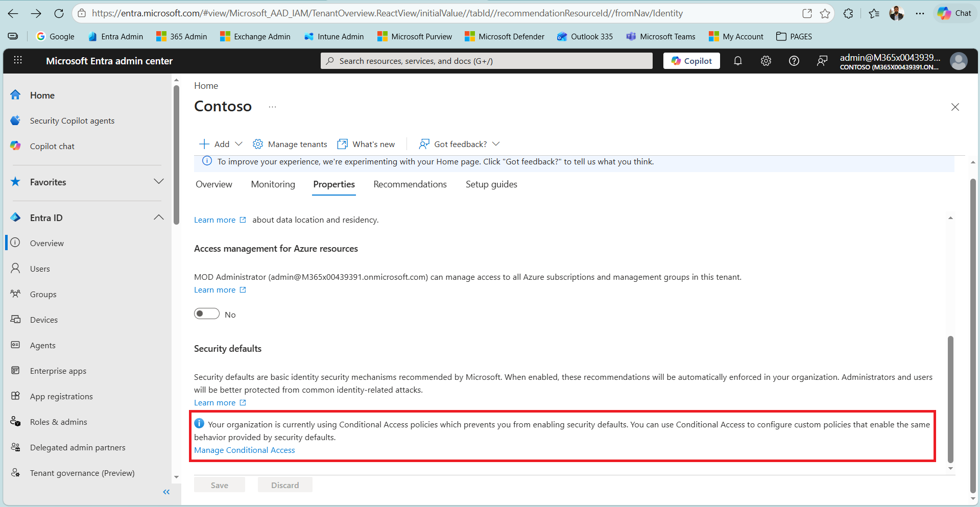Click the Save button

click(x=220, y=485)
